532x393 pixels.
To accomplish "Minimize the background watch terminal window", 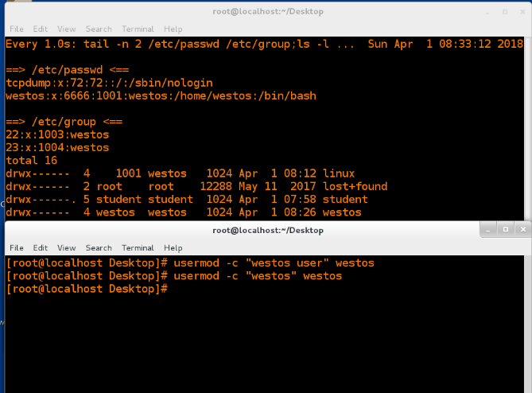I will pos(487,12).
